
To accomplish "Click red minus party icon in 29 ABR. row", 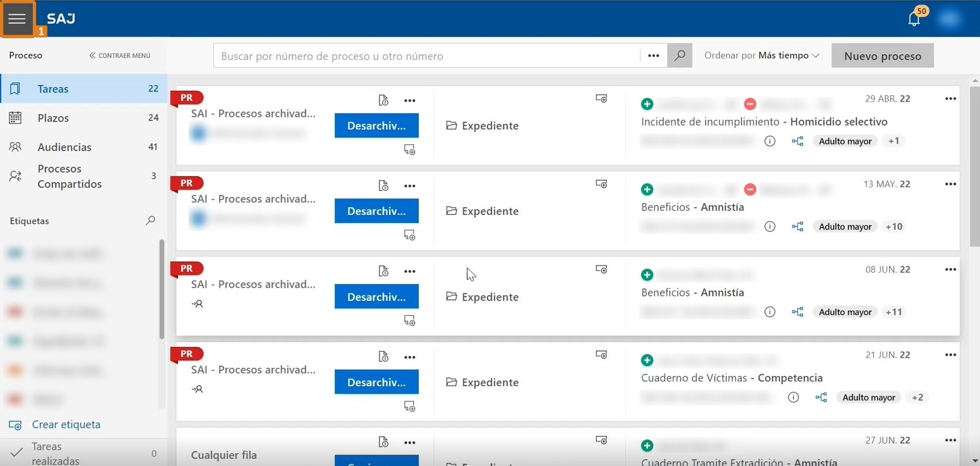I will tap(750, 104).
